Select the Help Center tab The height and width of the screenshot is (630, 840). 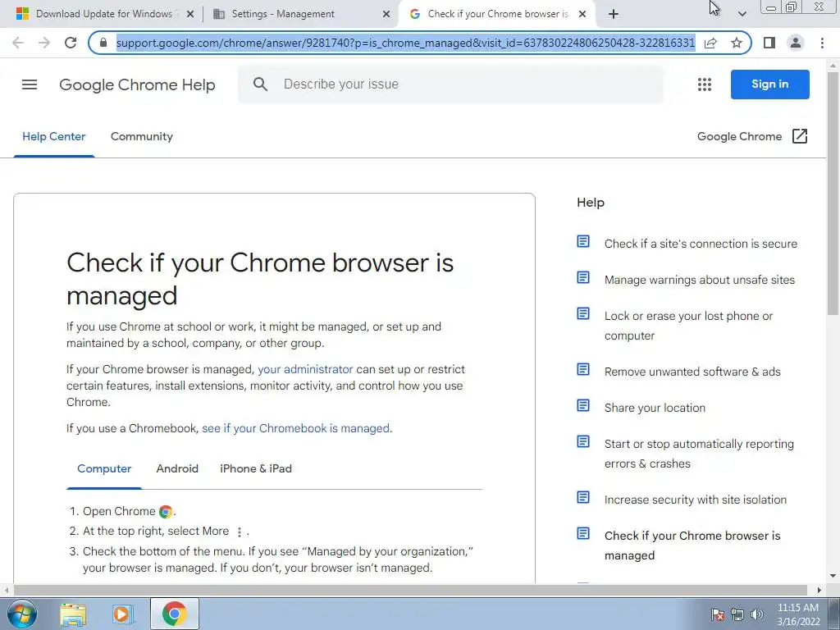click(x=53, y=137)
